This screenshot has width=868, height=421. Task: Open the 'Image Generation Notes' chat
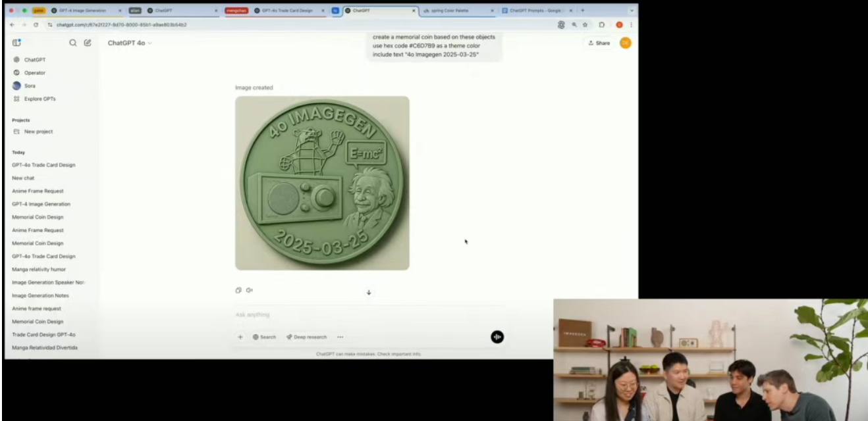pos(40,295)
